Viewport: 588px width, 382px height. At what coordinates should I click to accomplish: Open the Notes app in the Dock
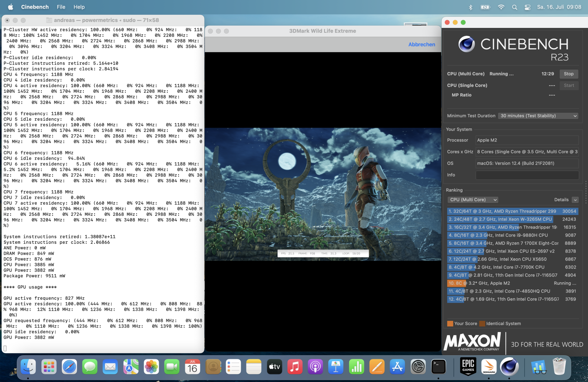[x=254, y=367]
